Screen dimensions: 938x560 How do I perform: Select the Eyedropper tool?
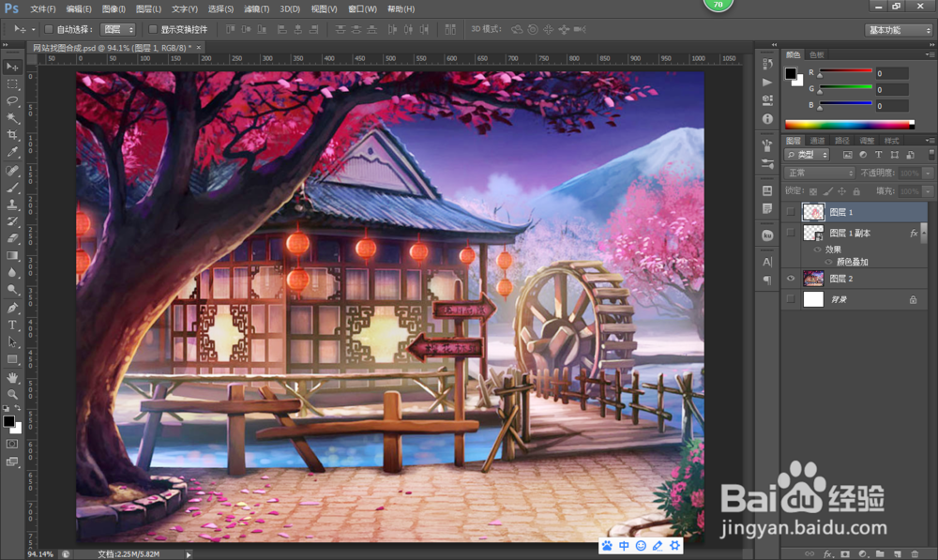(x=12, y=152)
